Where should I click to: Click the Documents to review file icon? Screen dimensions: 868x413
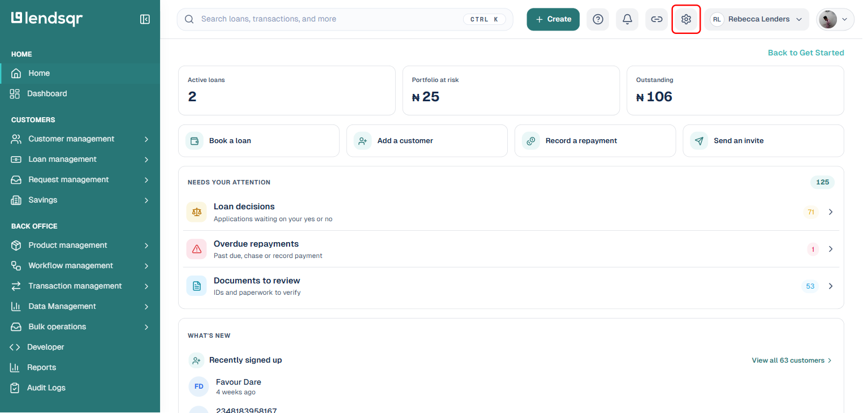[x=197, y=286]
